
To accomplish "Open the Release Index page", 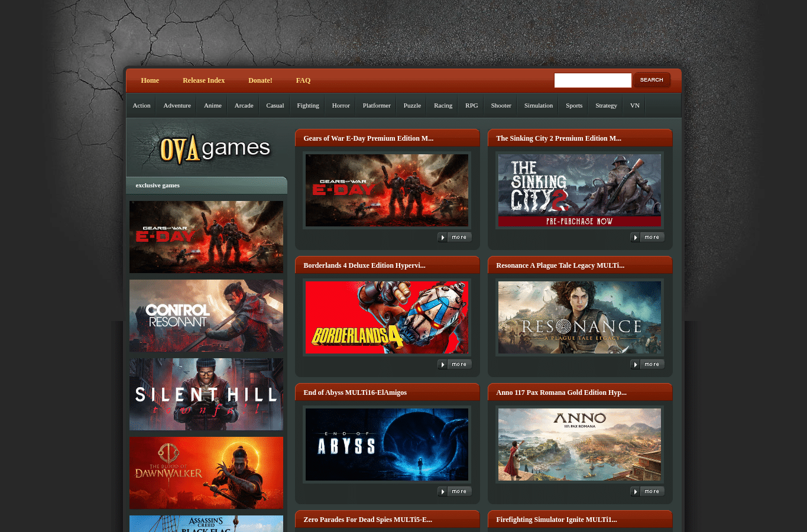I will [x=203, y=80].
